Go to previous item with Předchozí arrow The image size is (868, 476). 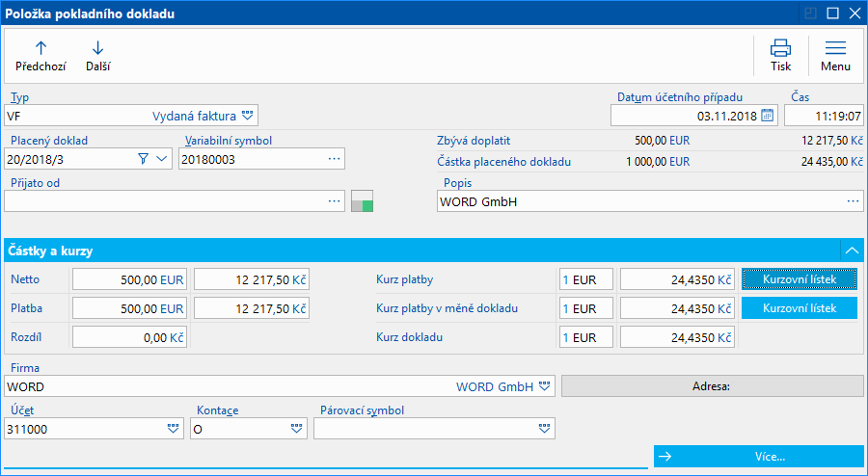pyautogui.click(x=41, y=56)
